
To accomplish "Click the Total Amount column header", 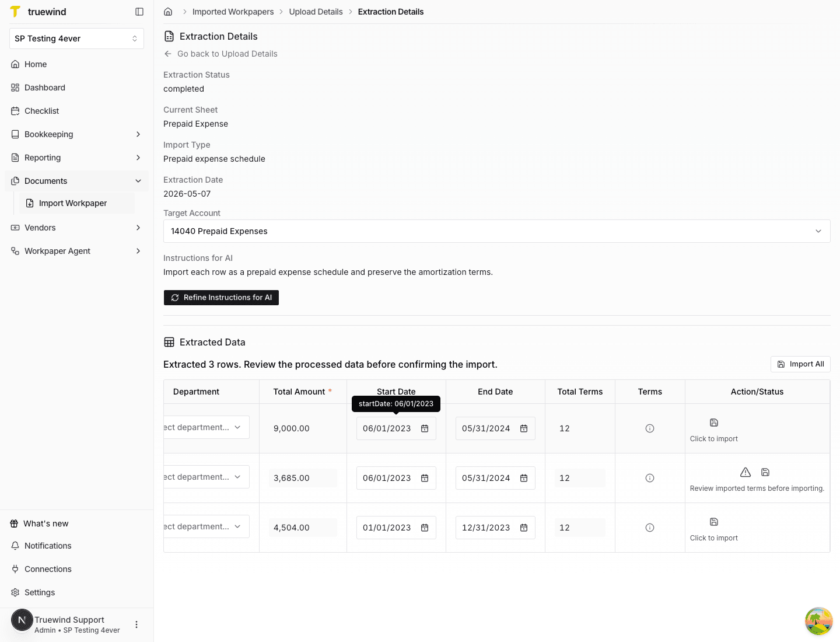I will tap(303, 392).
